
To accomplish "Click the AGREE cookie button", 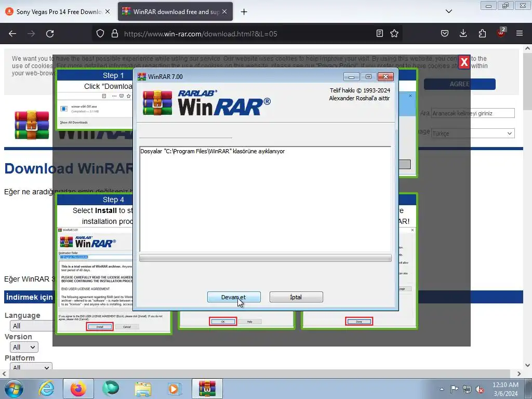I will 459,84.
